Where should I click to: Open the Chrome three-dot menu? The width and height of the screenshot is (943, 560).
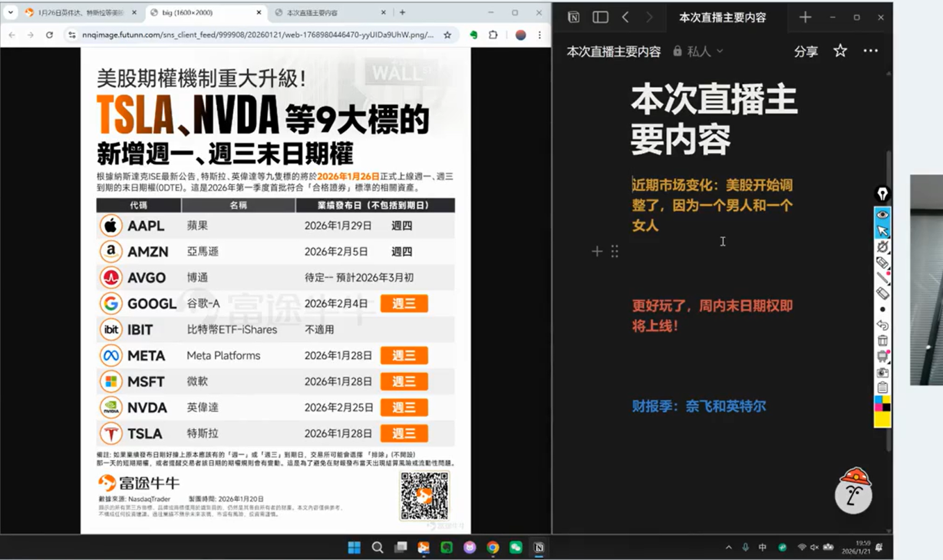point(539,35)
